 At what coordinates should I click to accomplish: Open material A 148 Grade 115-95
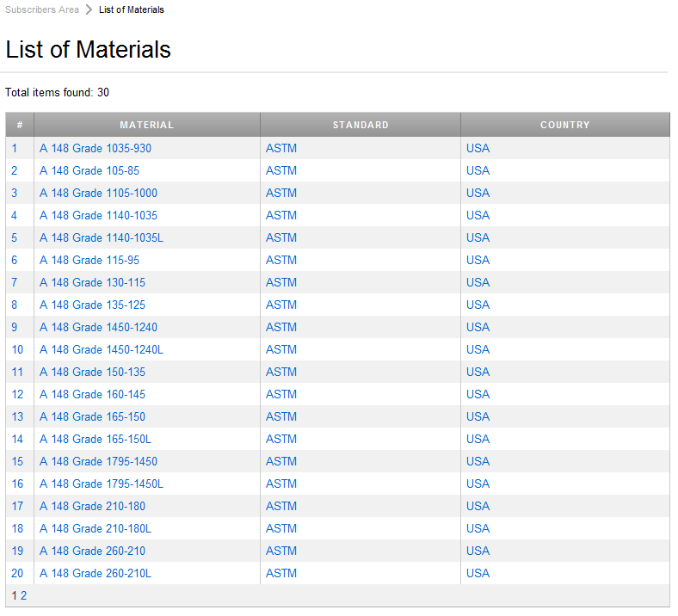coord(89,260)
